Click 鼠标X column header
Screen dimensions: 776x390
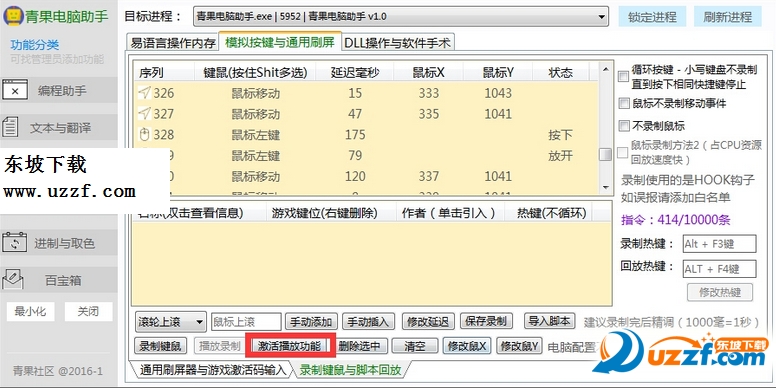(x=429, y=73)
